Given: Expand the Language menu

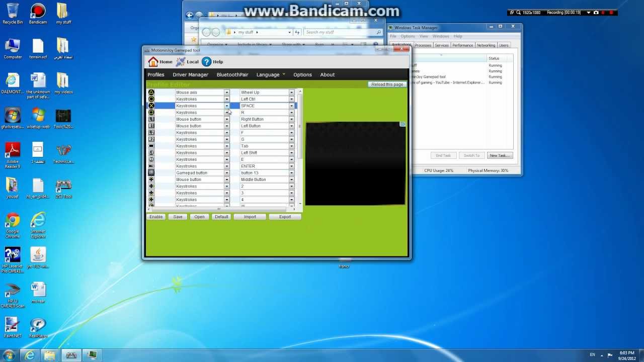Looking at the screenshot, I should pos(271,74).
